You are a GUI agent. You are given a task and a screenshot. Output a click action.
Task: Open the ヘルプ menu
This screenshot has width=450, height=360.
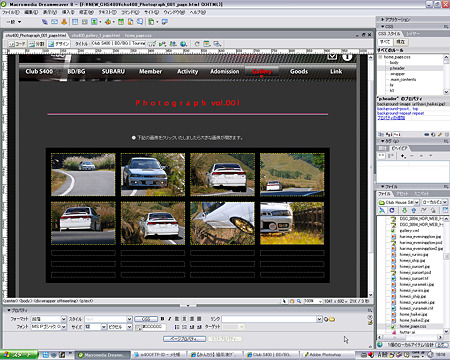(x=198, y=12)
